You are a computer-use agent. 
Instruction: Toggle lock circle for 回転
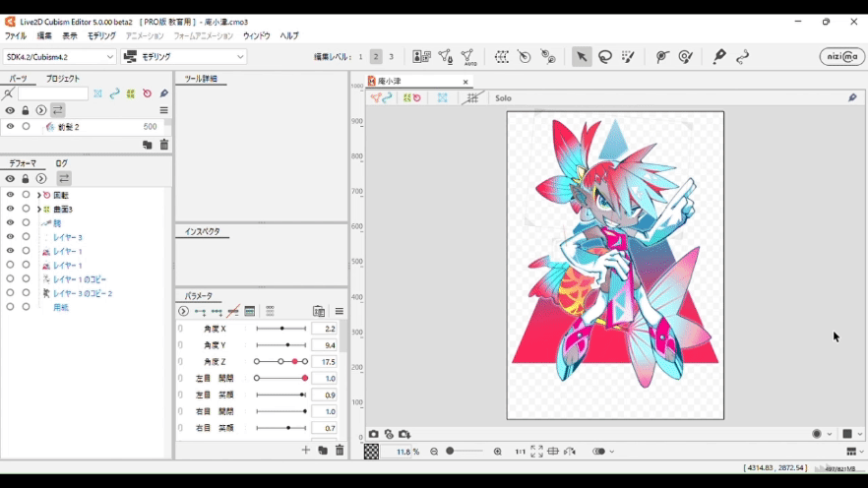[26, 195]
